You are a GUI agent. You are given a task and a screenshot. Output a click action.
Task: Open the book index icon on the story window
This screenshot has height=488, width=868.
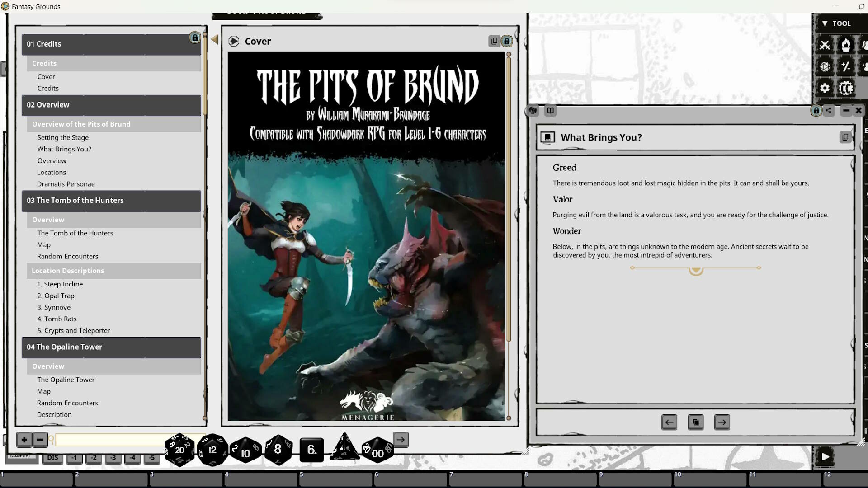coord(551,111)
